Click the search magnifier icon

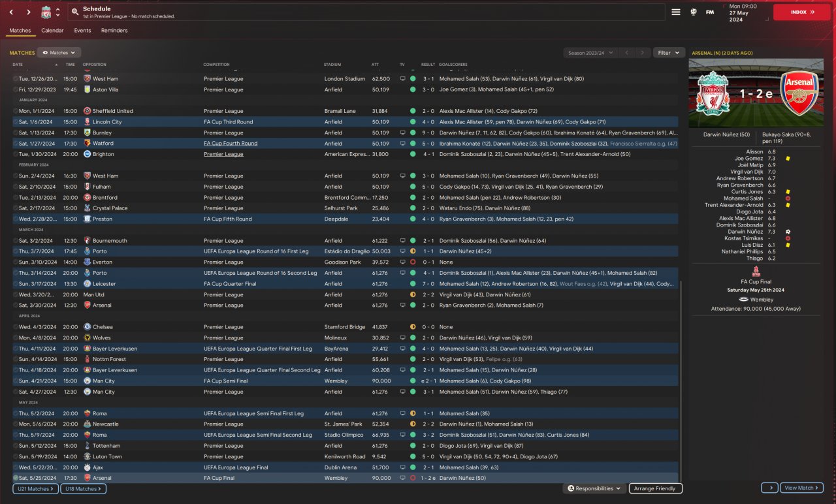point(76,12)
